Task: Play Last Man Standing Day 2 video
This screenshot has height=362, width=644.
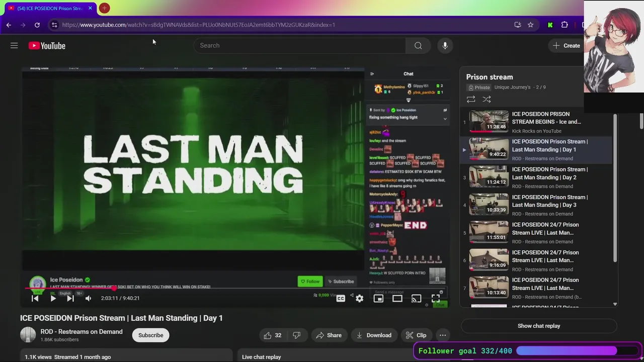Action: click(537, 177)
